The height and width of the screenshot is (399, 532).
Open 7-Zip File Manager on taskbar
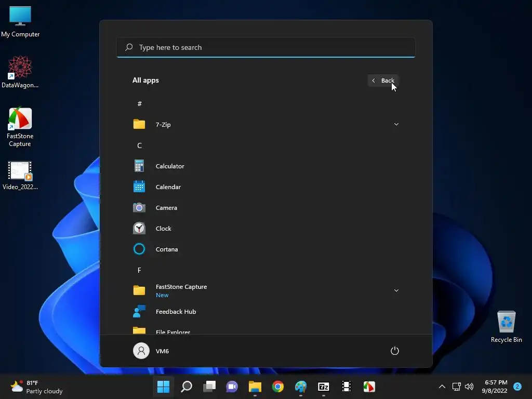tap(324, 387)
